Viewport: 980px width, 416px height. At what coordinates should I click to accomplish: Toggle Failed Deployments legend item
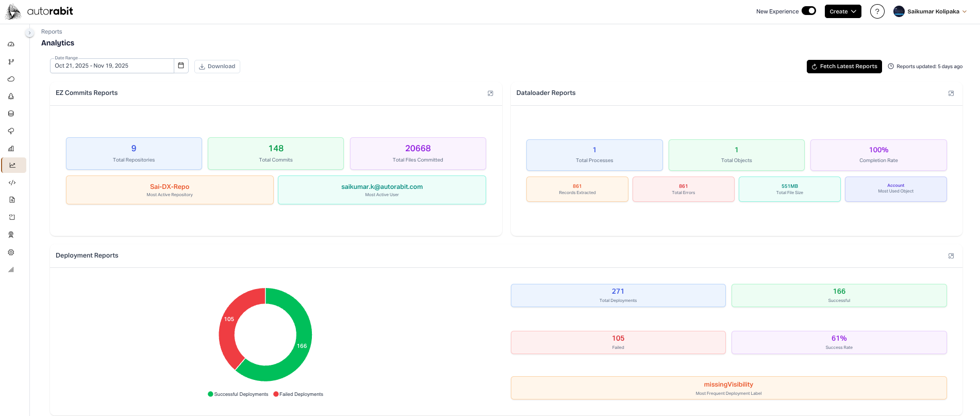coord(298,394)
